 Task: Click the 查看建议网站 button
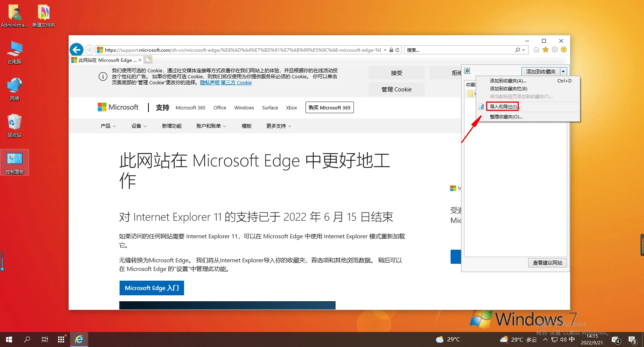[x=547, y=263]
